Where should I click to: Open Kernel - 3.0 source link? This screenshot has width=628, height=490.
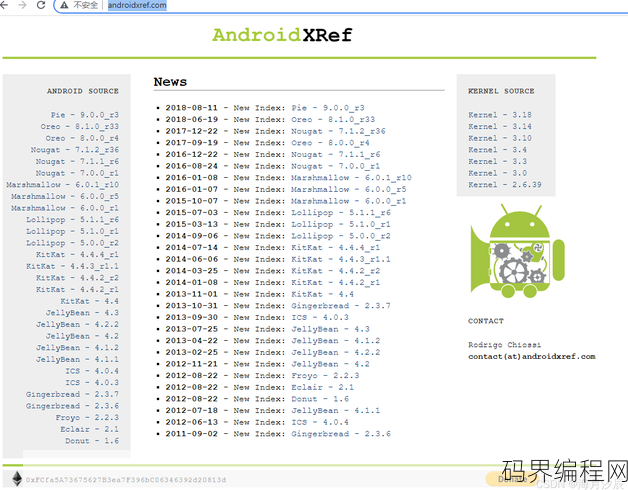497,173
